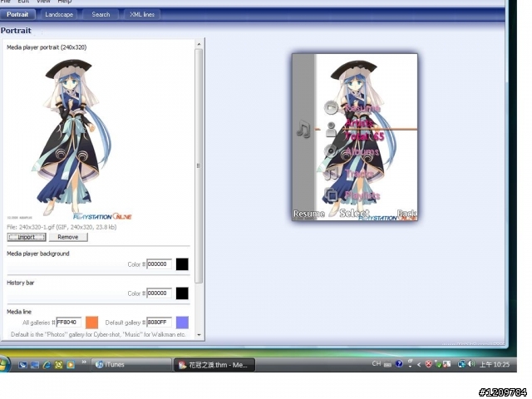This screenshot has height=399, width=532.
Task: Click the blue help icon in the language bar
Action: (x=399, y=364)
